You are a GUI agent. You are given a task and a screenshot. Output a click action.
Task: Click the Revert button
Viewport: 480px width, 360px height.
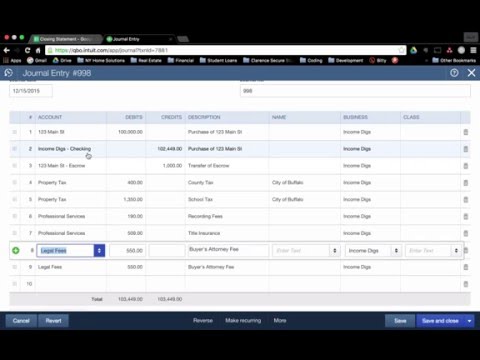pos(53,321)
